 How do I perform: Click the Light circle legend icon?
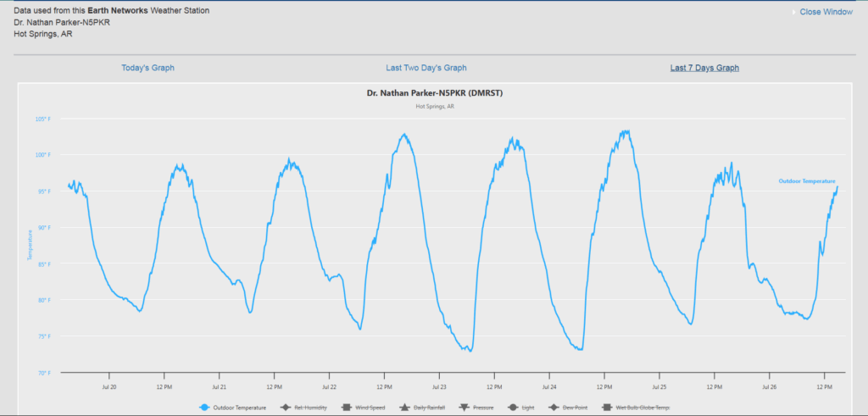514,408
